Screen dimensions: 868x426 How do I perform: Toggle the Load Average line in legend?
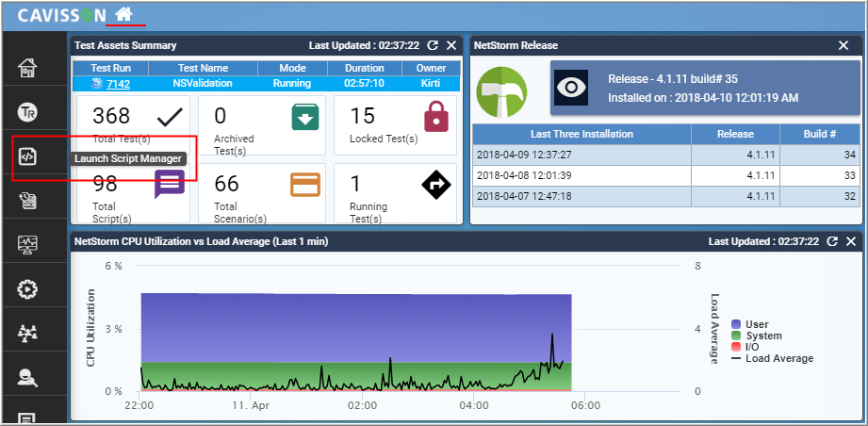pos(772,358)
